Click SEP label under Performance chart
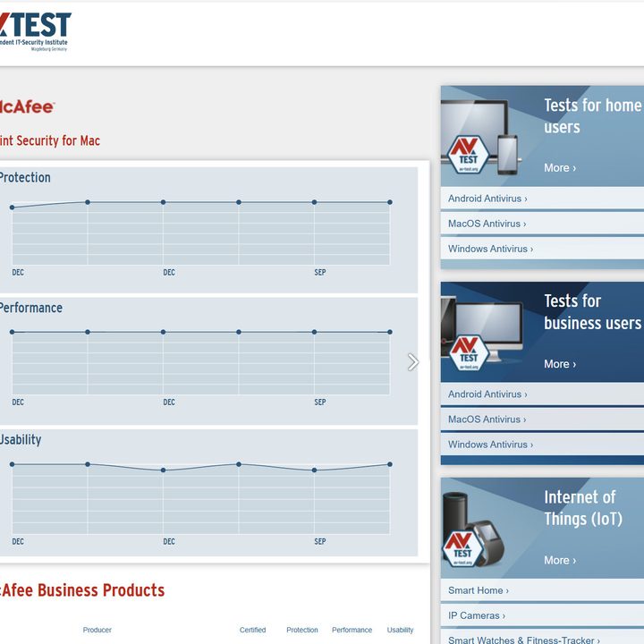This screenshot has height=644, width=644. click(320, 402)
